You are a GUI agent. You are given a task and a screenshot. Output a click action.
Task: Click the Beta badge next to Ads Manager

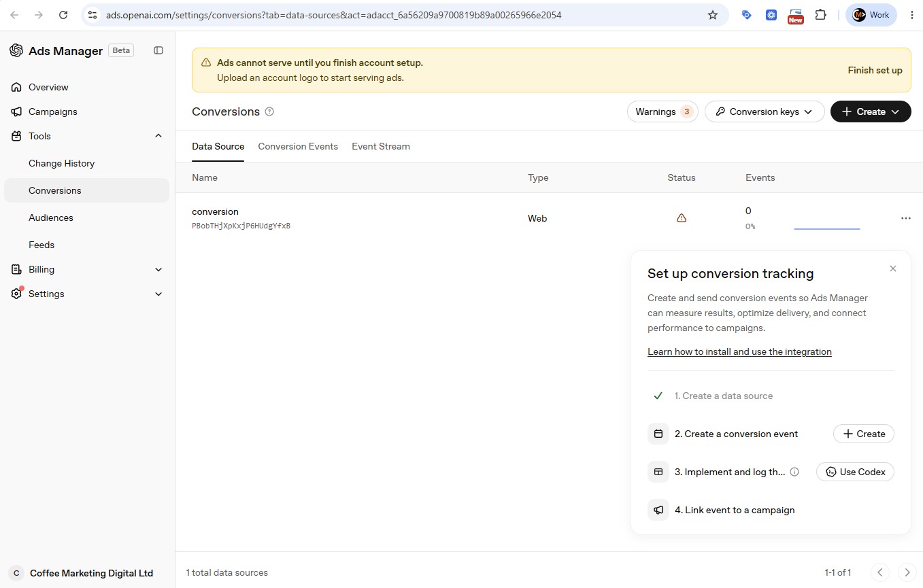click(121, 50)
